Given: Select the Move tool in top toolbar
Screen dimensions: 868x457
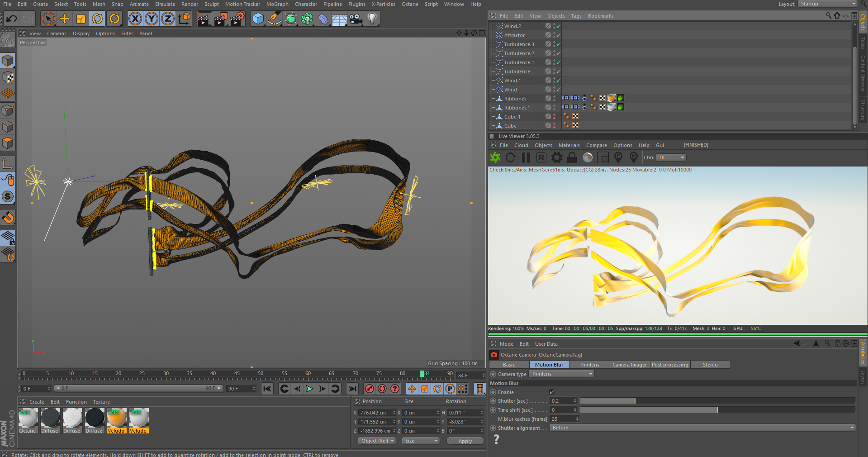Looking at the screenshot, I should pos(65,19).
